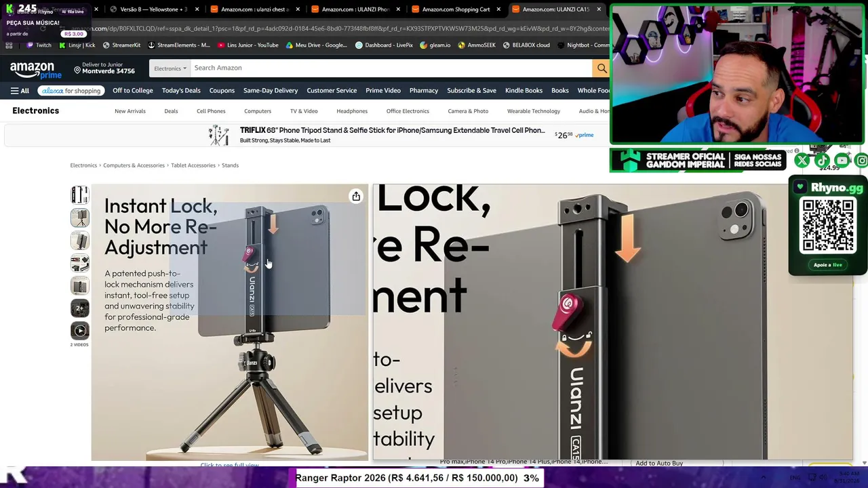Select the second product thumbnail
This screenshot has height=488, width=868.
pos(80,218)
